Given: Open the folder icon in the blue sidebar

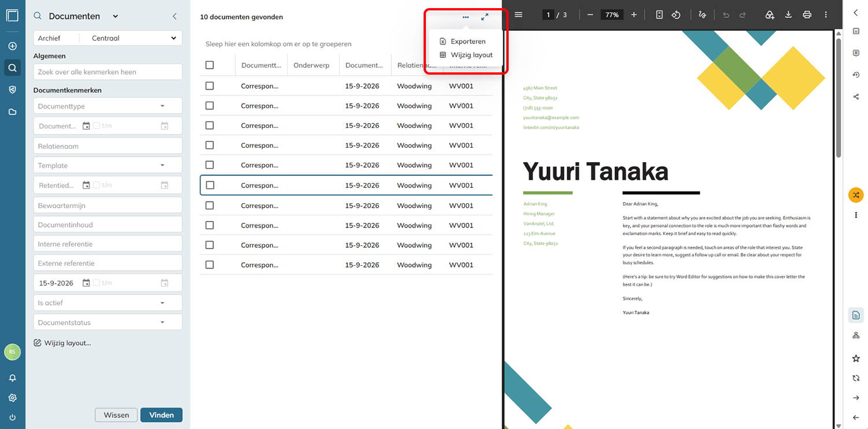Looking at the screenshot, I should pos(12,112).
